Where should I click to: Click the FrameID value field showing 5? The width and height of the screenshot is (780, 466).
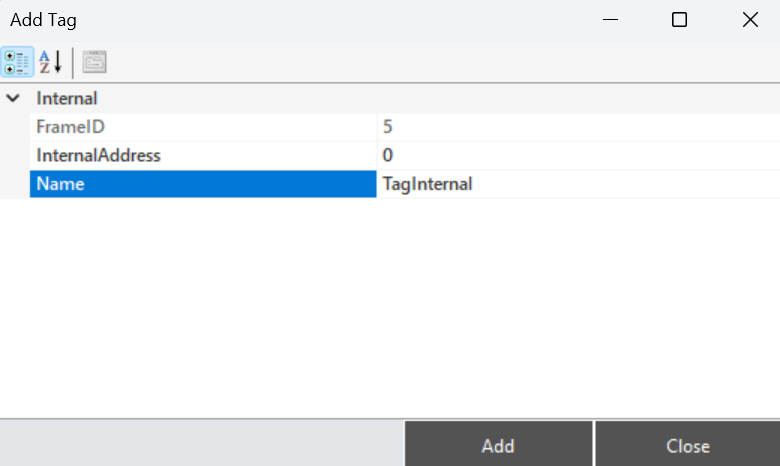pos(578,127)
